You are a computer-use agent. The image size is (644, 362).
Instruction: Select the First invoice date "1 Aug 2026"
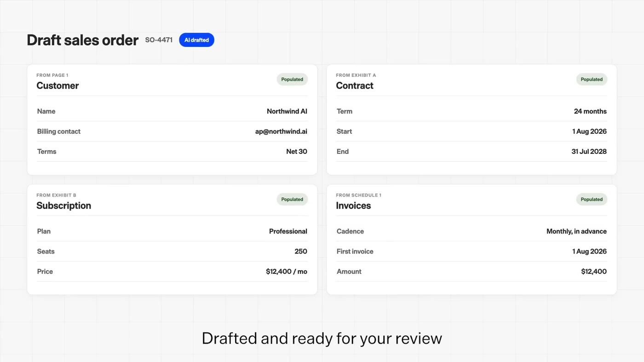pos(589,251)
